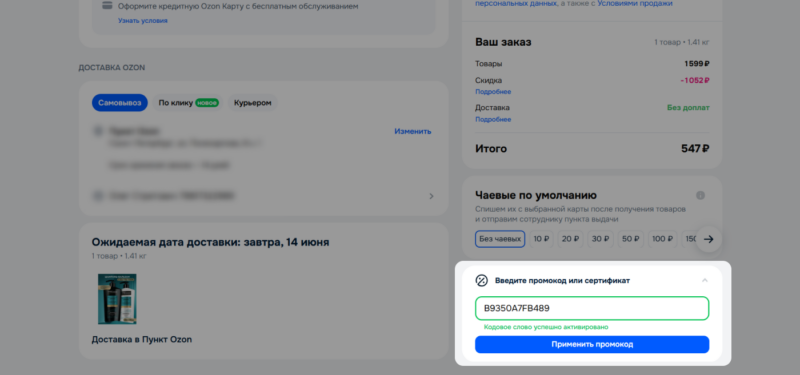Screen dimensions: 800x375
Task: Select the Самовывоз delivery tab
Action: click(x=120, y=103)
